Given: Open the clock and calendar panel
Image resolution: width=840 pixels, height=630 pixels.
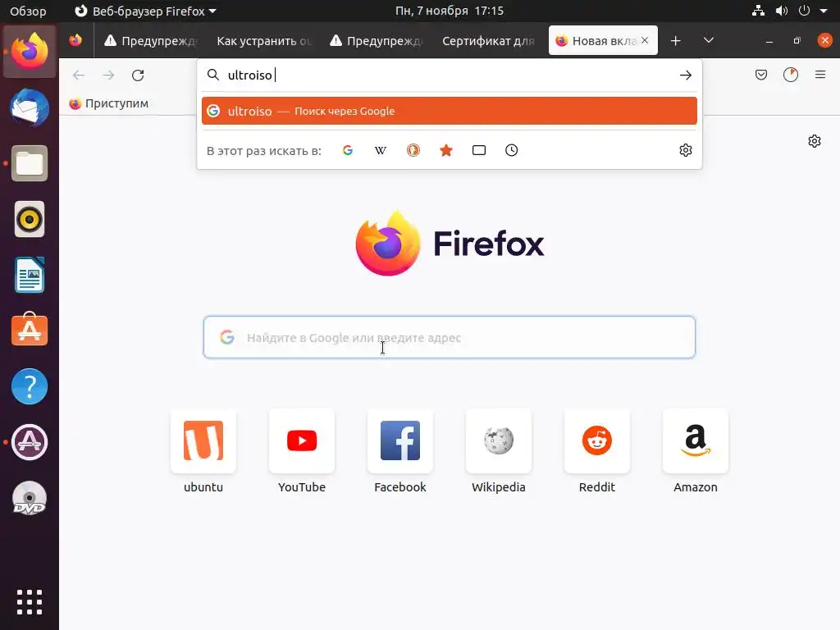Looking at the screenshot, I should (449, 11).
